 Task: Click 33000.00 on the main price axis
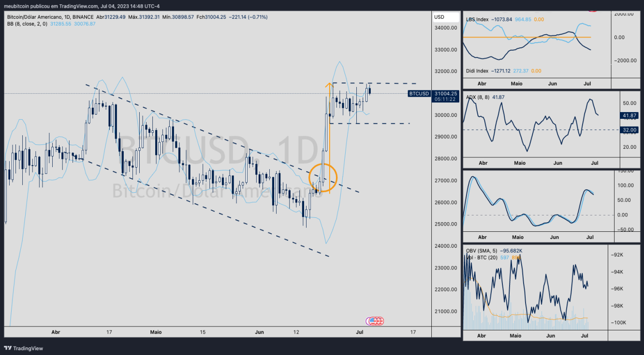(x=445, y=49)
